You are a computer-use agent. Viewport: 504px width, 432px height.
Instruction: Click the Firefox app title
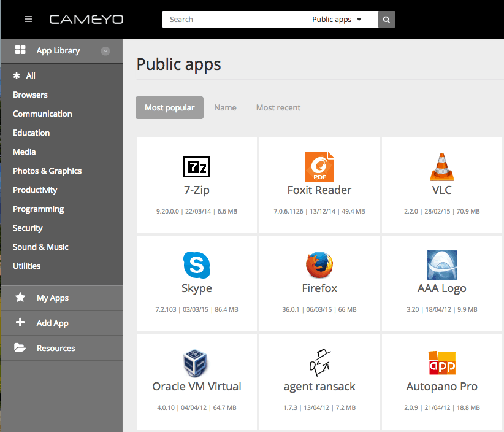point(319,288)
